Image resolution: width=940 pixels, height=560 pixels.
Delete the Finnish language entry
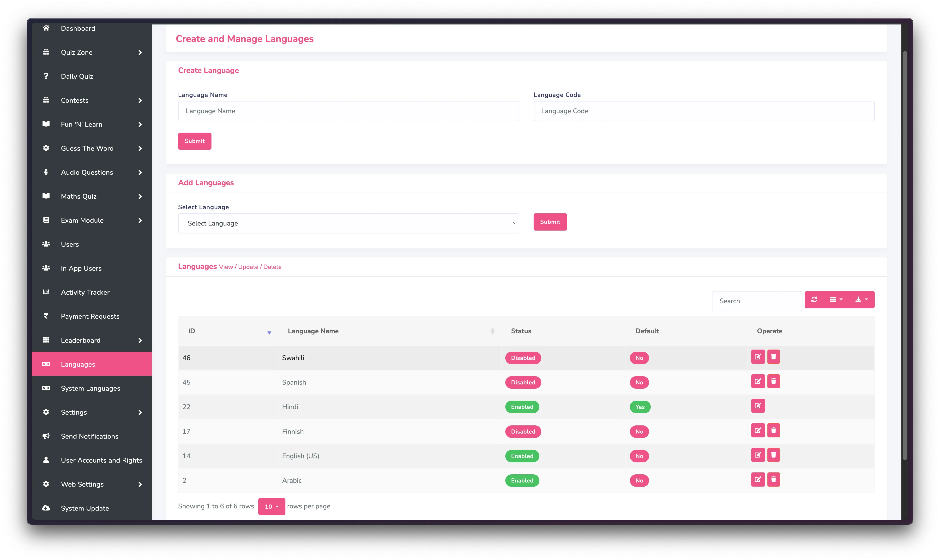click(773, 430)
